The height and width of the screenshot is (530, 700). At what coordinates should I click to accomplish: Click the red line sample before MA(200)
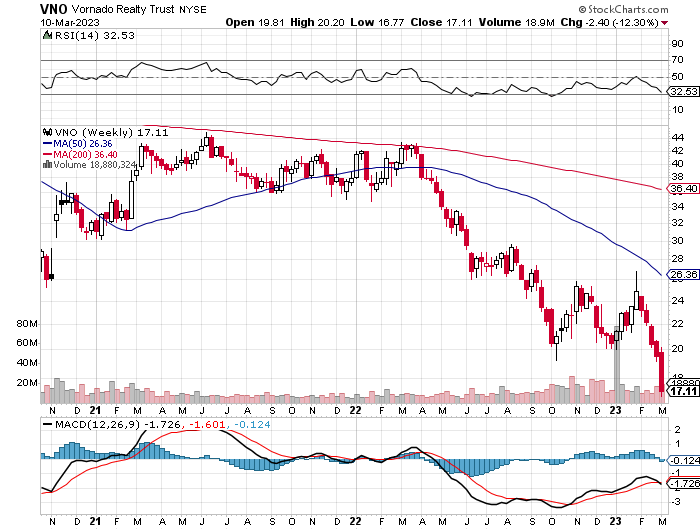[47, 154]
